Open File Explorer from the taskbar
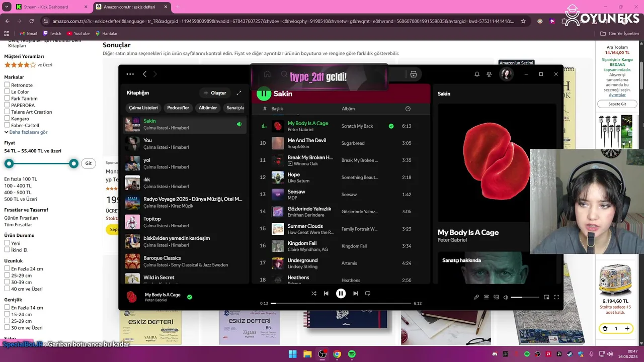This screenshot has height=362, width=644. click(x=307, y=354)
